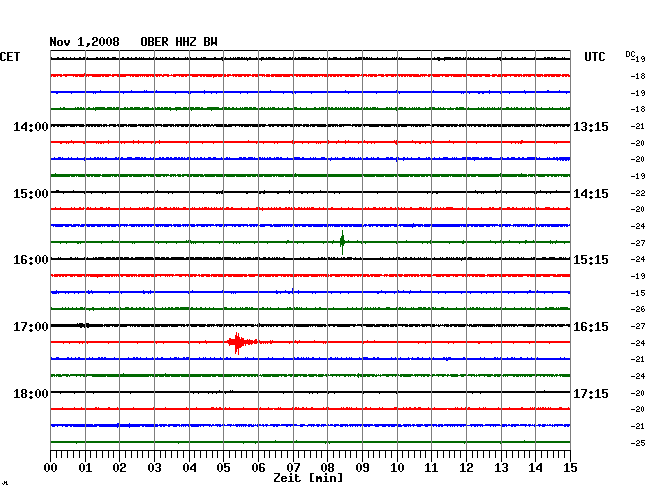Click the "Zeit [min]" axis title

(x=308, y=478)
